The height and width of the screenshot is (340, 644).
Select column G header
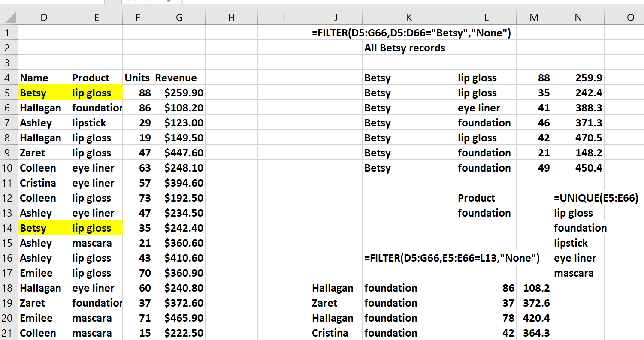coord(179,18)
